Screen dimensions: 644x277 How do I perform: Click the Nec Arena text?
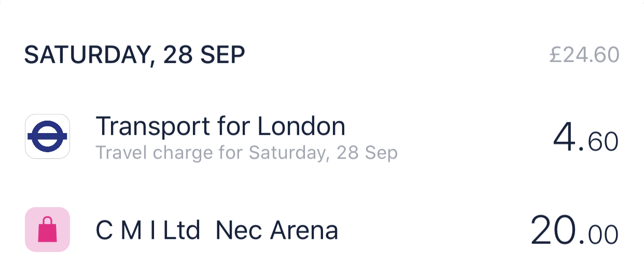coord(276,230)
